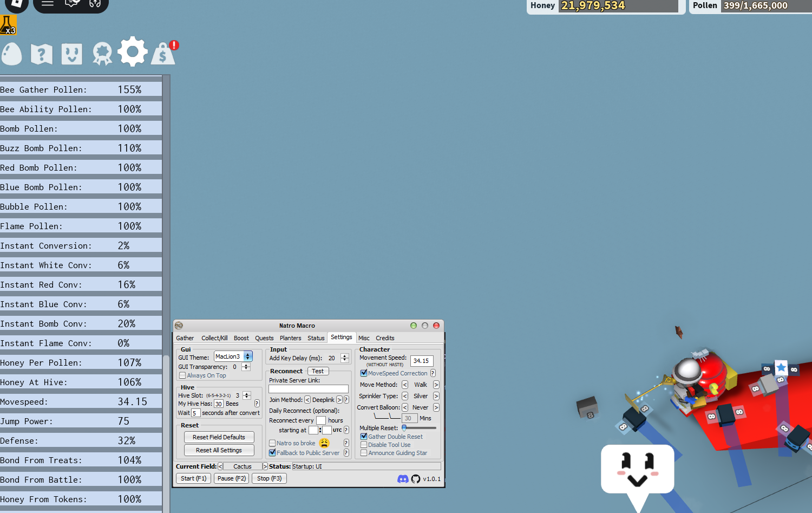Open the Quests tab
812x513 pixels.
pyautogui.click(x=264, y=338)
